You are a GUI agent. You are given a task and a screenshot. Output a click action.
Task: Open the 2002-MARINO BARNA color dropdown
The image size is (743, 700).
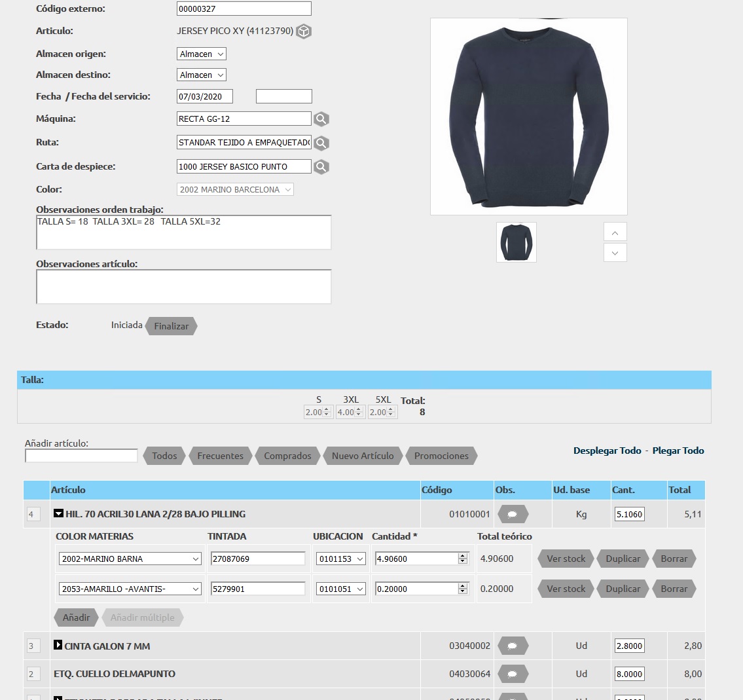(x=130, y=559)
